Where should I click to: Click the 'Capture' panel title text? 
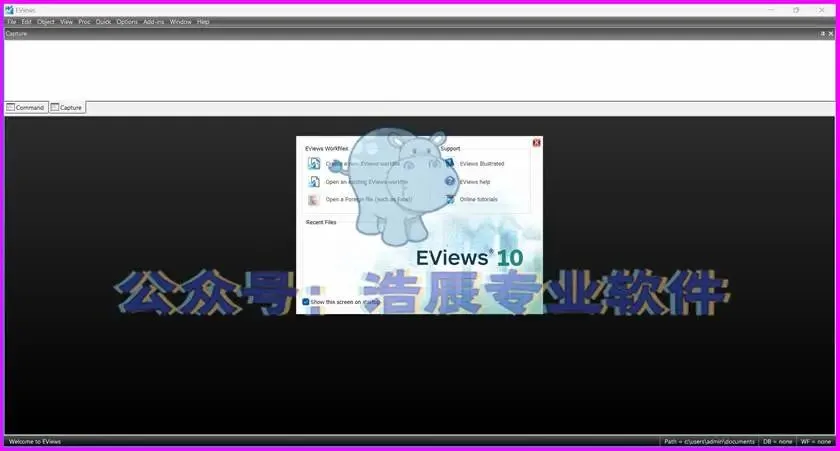pyautogui.click(x=16, y=34)
